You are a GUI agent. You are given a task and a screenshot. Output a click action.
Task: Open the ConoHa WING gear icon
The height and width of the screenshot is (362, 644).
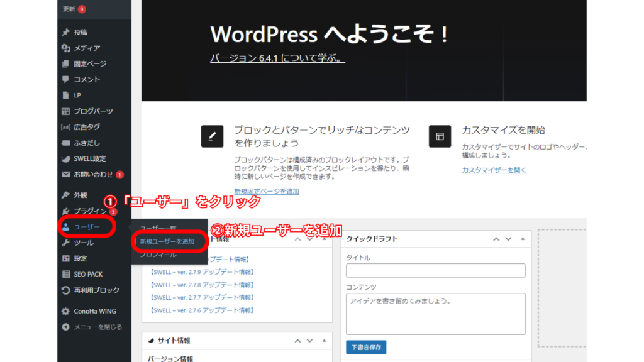65,311
